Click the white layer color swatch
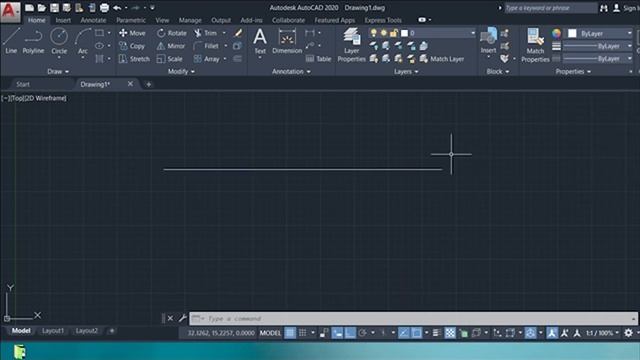Viewport: 640px width, 360px height. (x=404, y=33)
